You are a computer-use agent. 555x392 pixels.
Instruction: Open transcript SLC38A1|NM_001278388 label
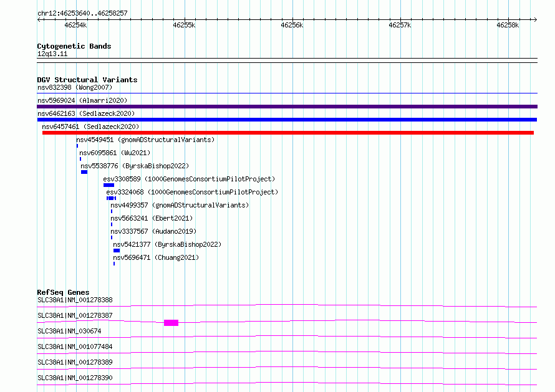coord(75,300)
